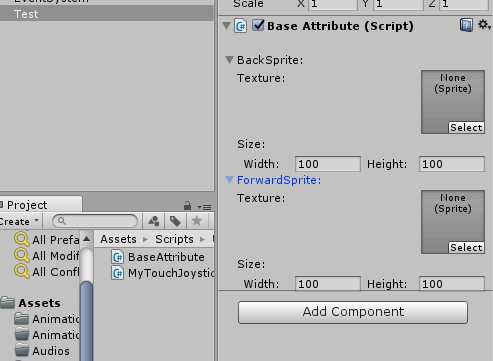Open the Base Attribute component gear menu
493x361 pixels.
coord(484,25)
